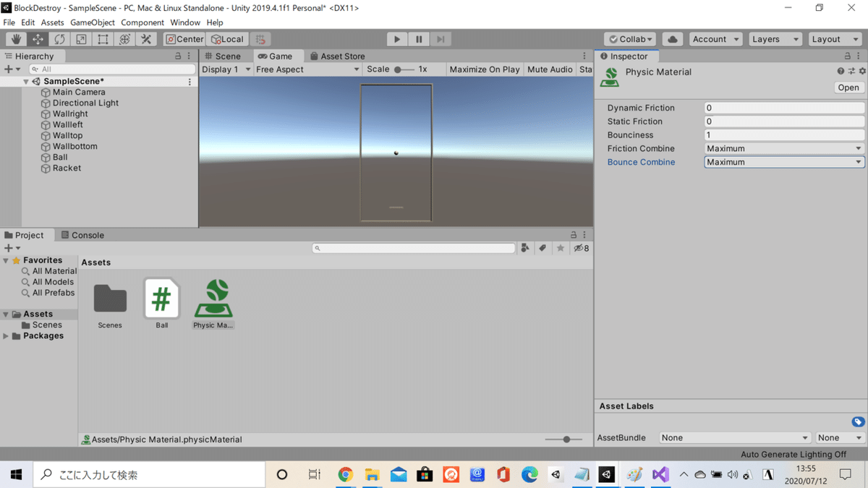Search by type in Project
The image size is (868, 488).
click(x=525, y=248)
